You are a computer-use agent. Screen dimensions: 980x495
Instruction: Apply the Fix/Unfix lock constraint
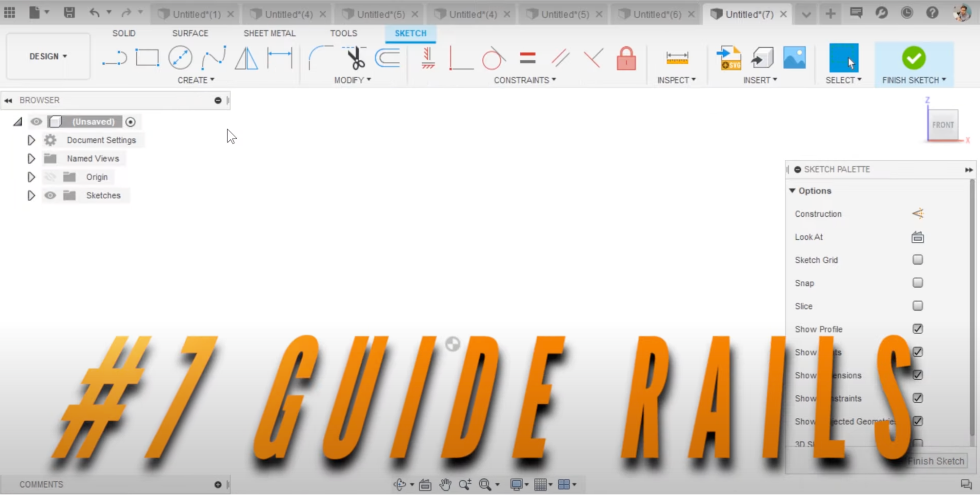point(626,58)
